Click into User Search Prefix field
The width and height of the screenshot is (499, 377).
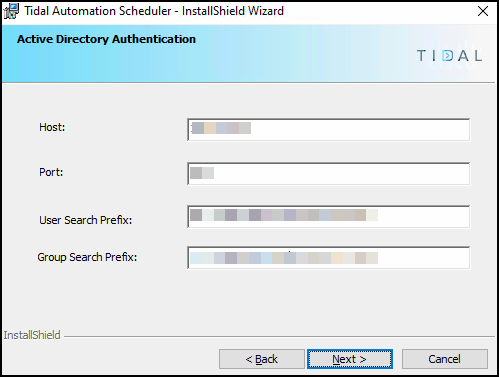pos(329,217)
